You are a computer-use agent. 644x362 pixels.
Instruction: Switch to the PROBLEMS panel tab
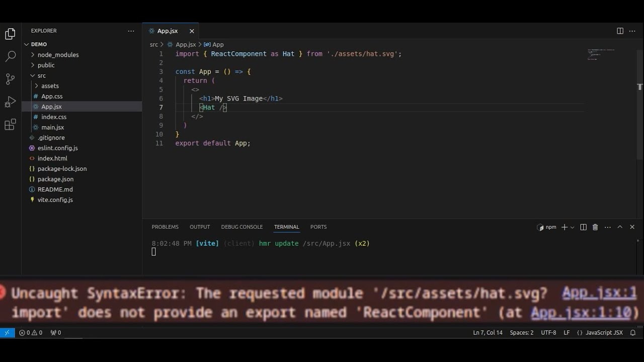(x=165, y=227)
